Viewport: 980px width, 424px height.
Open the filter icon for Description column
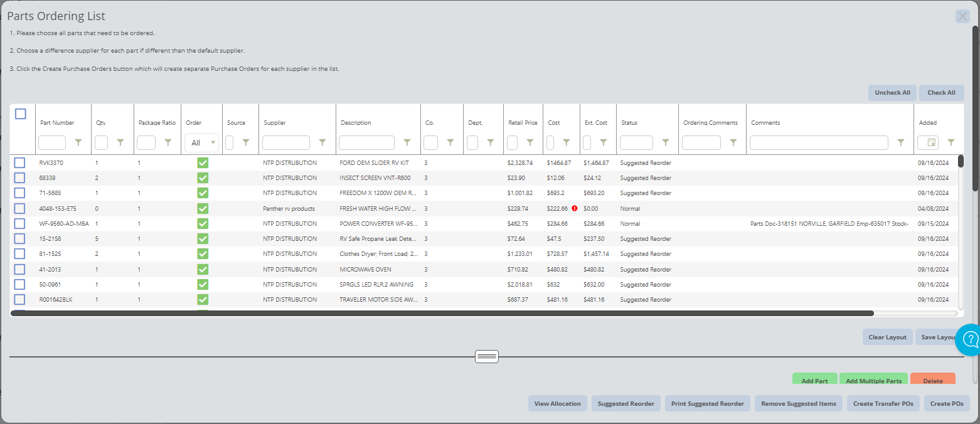407,143
